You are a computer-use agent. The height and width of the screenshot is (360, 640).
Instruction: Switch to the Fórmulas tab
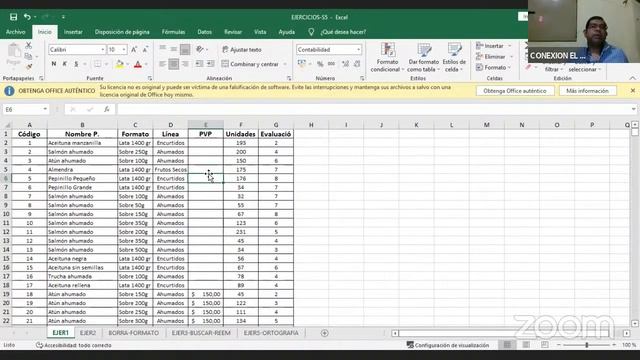click(x=173, y=32)
